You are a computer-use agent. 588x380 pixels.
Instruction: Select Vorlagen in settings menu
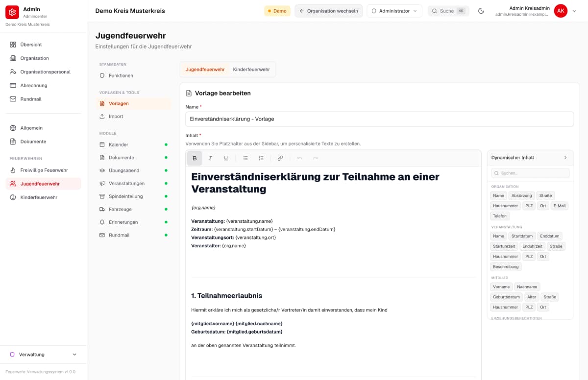tap(133, 103)
